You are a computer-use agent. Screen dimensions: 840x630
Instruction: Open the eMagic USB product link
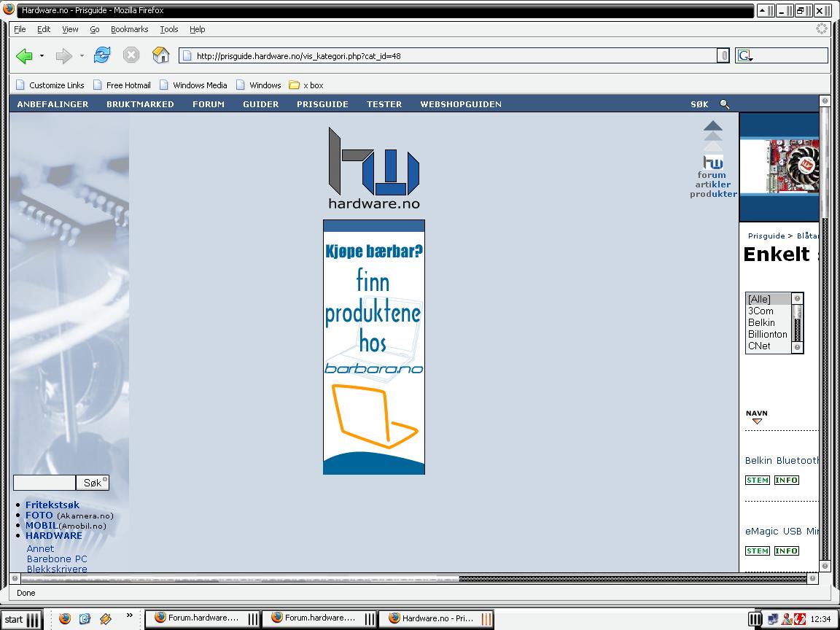click(x=782, y=531)
